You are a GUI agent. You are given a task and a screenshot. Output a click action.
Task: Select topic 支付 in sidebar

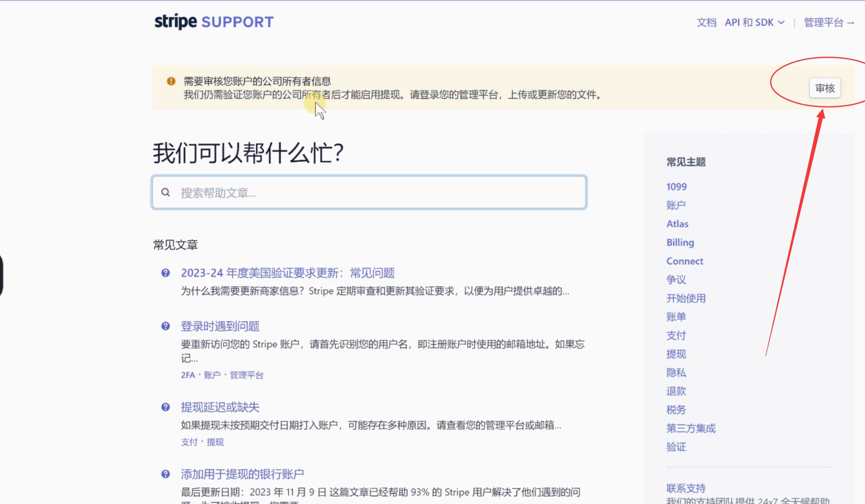676,336
